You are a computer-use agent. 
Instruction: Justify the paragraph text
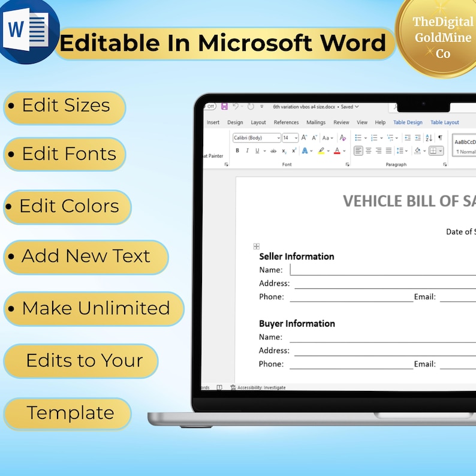coord(388,150)
